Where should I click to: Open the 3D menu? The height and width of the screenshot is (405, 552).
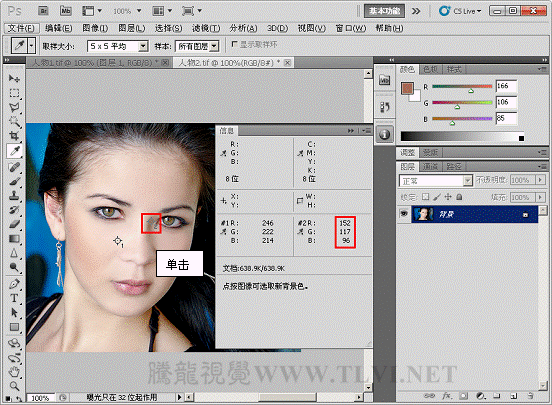click(277, 28)
